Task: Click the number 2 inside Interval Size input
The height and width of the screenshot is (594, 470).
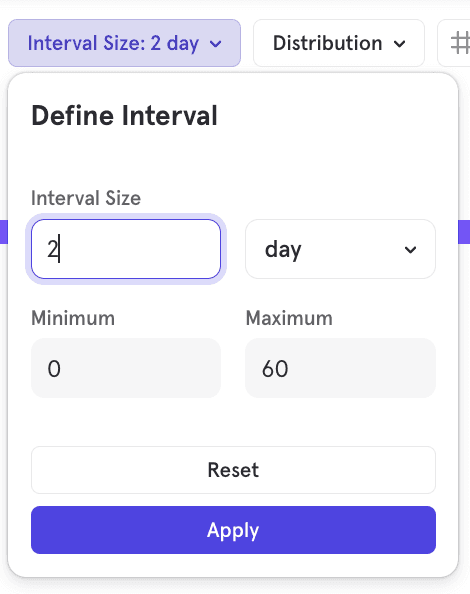Action: pyautogui.click(x=52, y=250)
